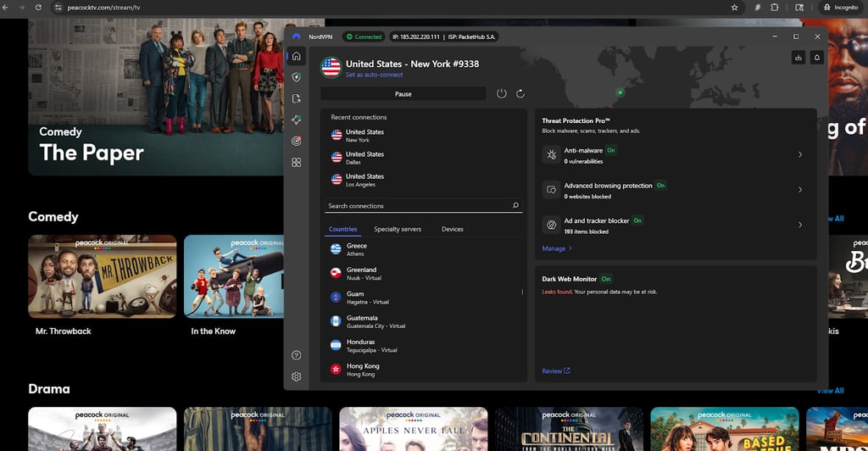This screenshot has width=868, height=451.
Task: Open Mr. Throwback thumbnail on Peacock
Action: (x=103, y=276)
